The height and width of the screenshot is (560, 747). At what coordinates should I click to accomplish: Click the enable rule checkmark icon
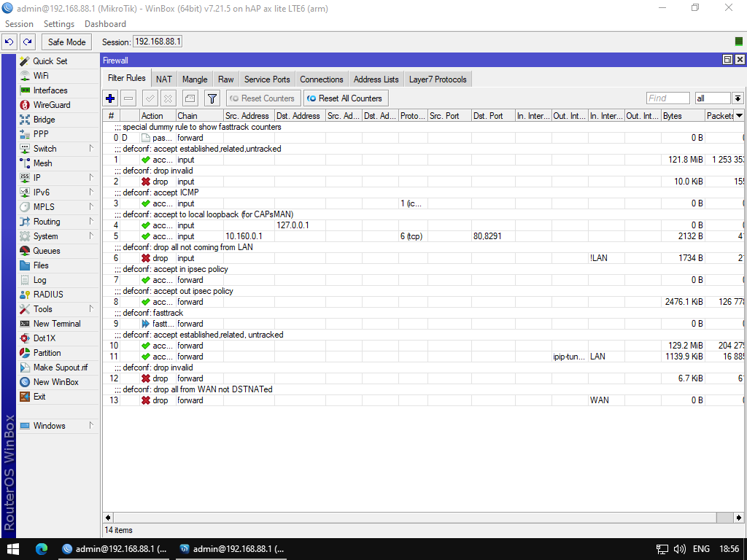(x=150, y=98)
